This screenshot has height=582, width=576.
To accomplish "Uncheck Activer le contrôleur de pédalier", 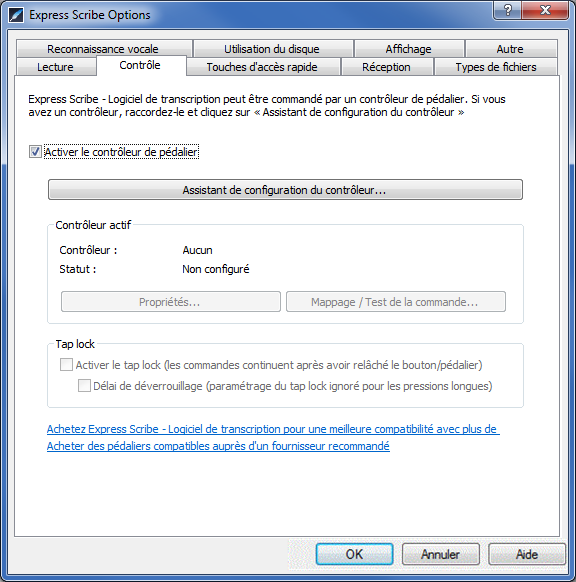I will (x=35, y=152).
